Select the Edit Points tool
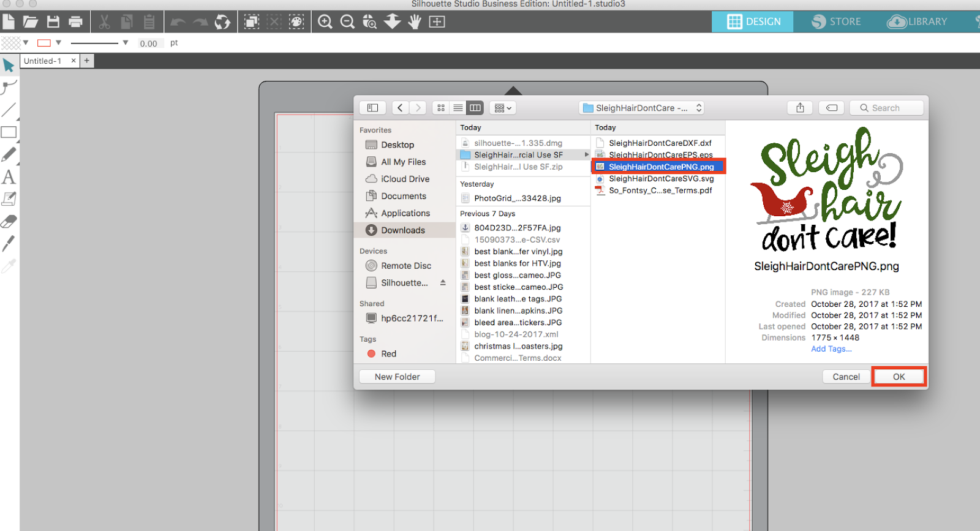The width and height of the screenshot is (980, 531). 9,88
